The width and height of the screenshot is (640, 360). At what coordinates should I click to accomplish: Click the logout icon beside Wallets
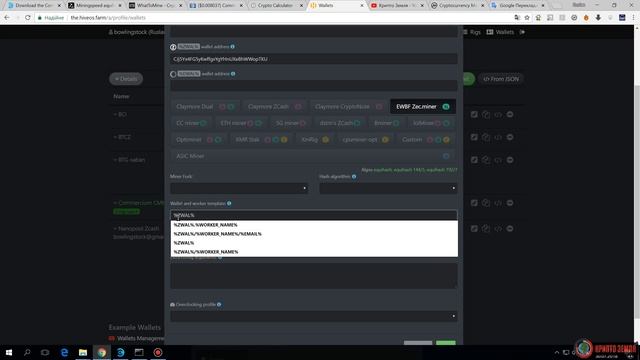[522, 32]
